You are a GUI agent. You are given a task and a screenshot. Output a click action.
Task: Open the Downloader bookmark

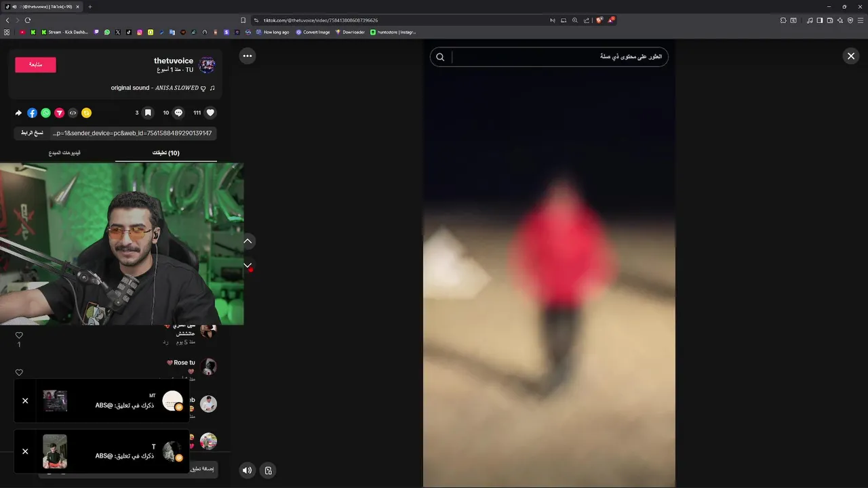pyautogui.click(x=350, y=32)
